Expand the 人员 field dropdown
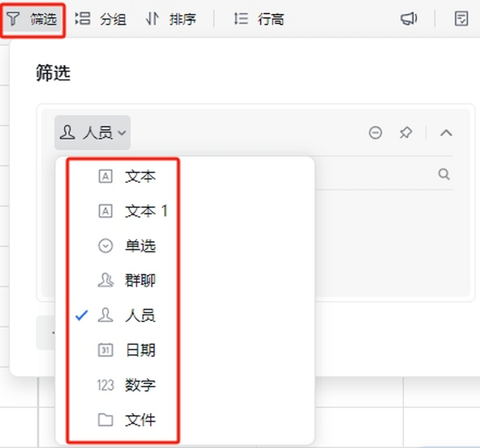 pyautogui.click(x=92, y=133)
